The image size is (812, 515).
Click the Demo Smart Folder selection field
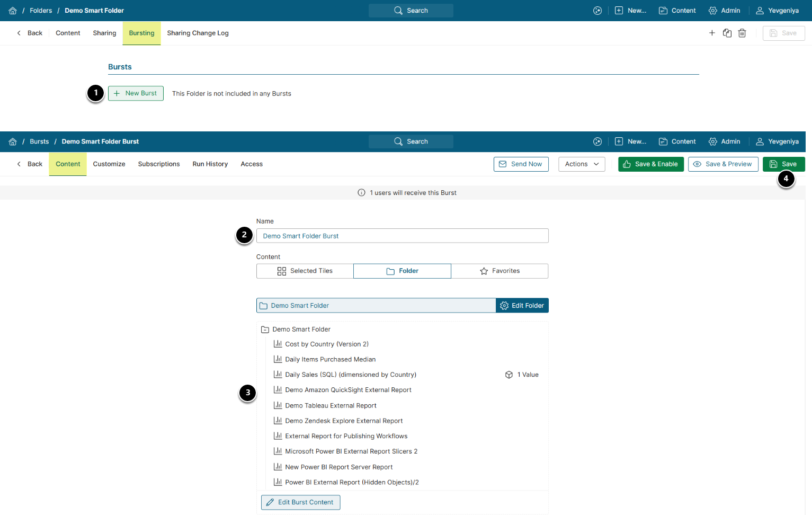point(376,306)
